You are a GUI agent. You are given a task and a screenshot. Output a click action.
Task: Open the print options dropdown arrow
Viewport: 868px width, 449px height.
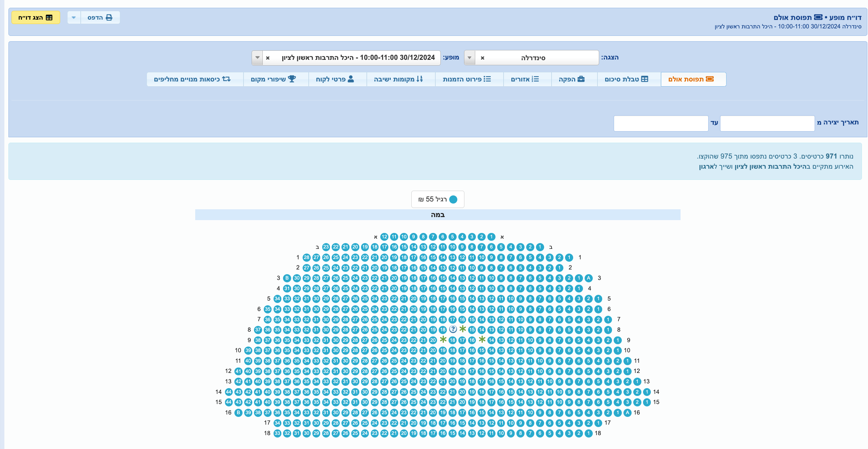(74, 18)
